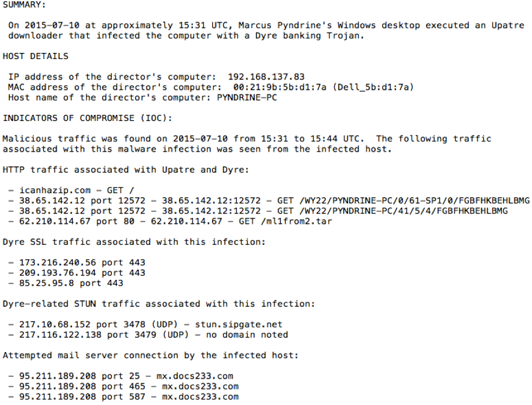Image resolution: width=532 pixels, height=405 pixels.
Task: Click INDICATORS OF COMPROMISE (IOC): heading
Action: 88,118
